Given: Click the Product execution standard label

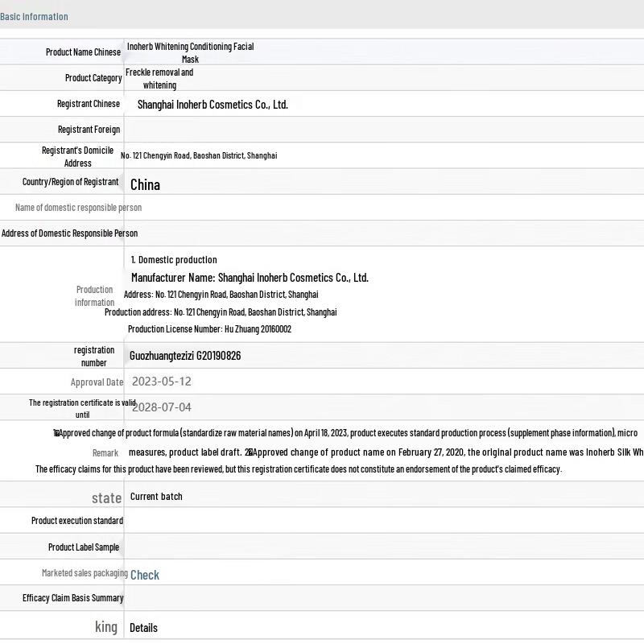Looking at the screenshot, I should pyautogui.click(x=77, y=521).
